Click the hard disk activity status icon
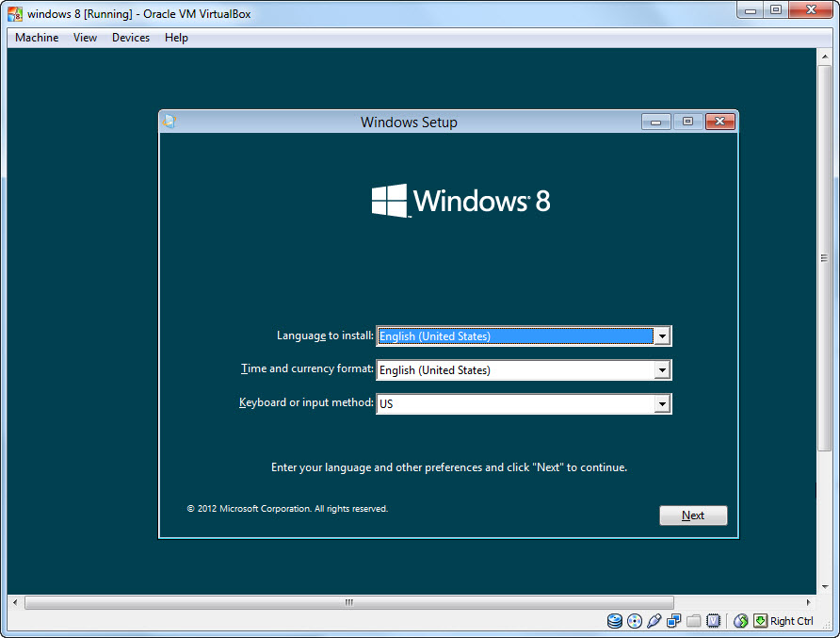This screenshot has height=638, width=840. click(x=615, y=621)
